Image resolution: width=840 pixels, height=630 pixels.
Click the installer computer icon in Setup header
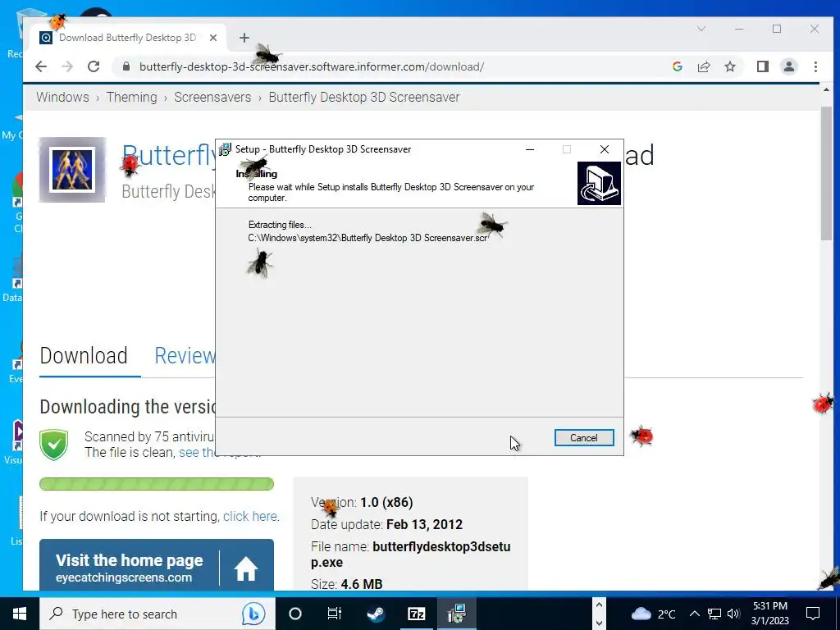tap(599, 183)
